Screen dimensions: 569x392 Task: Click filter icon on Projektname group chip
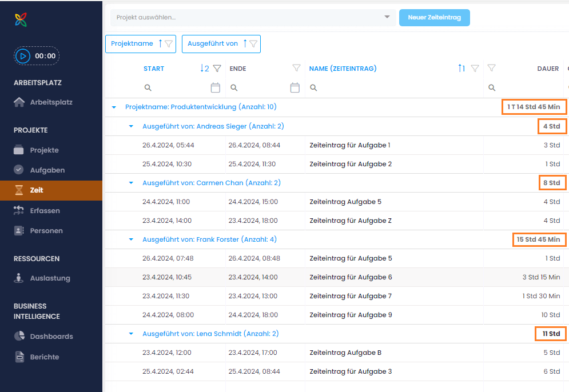(x=168, y=44)
